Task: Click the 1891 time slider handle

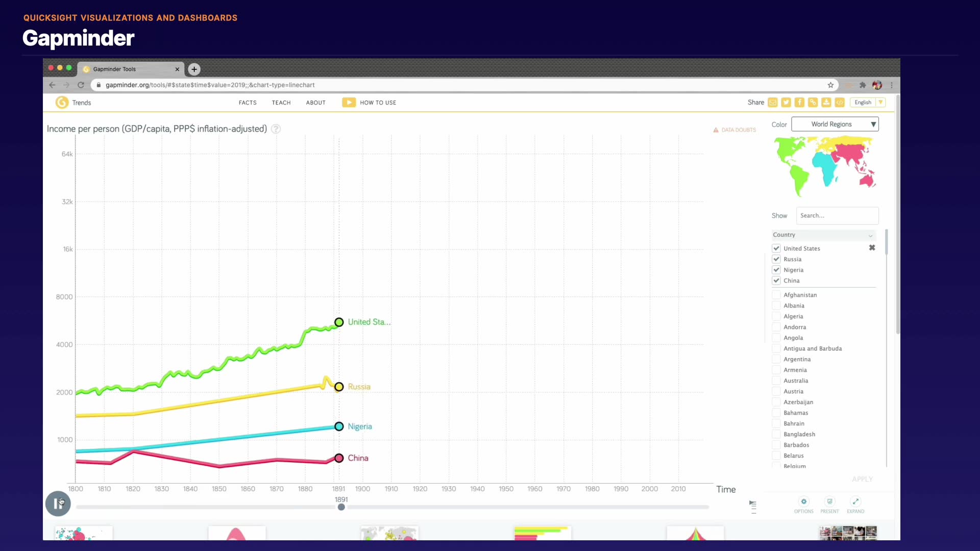Action: coord(341,507)
